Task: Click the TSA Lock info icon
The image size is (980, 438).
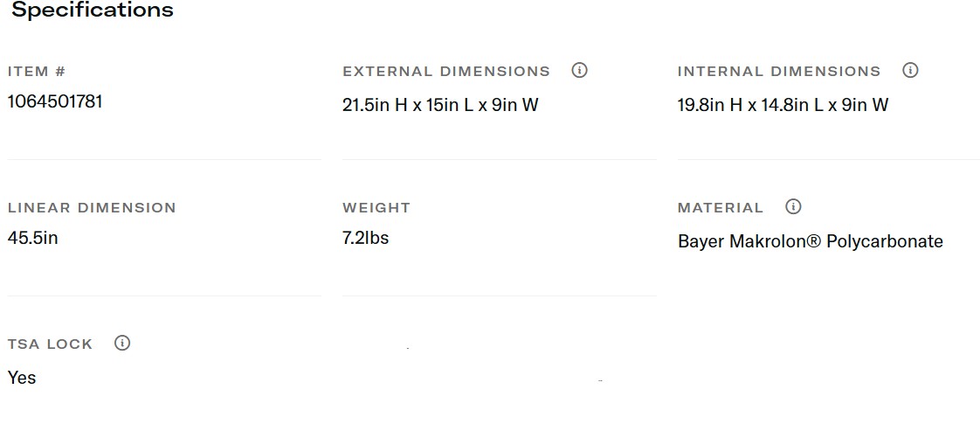Action: point(122,344)
